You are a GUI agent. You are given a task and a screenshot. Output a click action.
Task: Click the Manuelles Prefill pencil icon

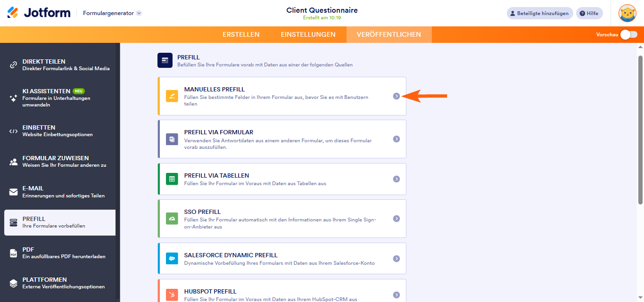point(172,96)
